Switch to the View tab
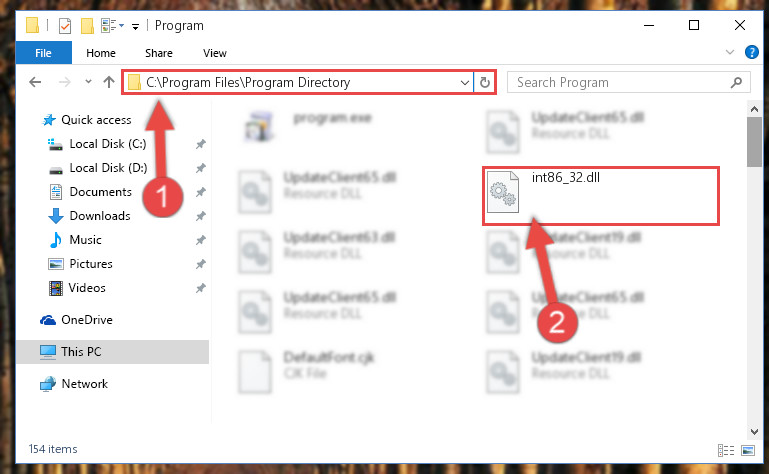The width and height of the screenshot is (769, 474). 215,53
